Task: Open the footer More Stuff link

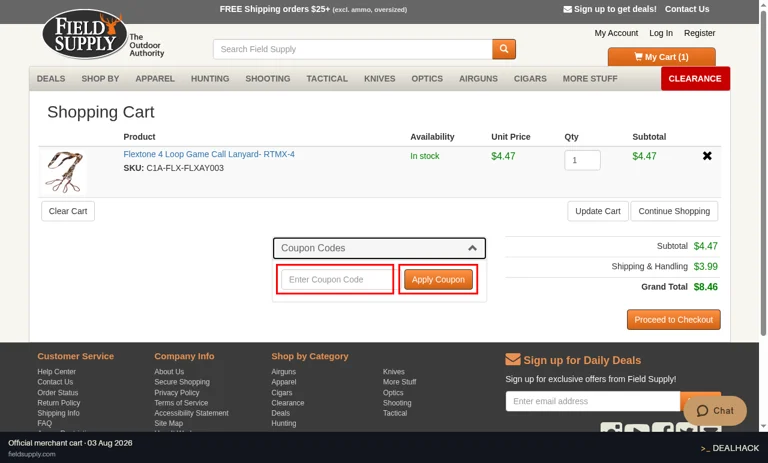Action: 400,382
